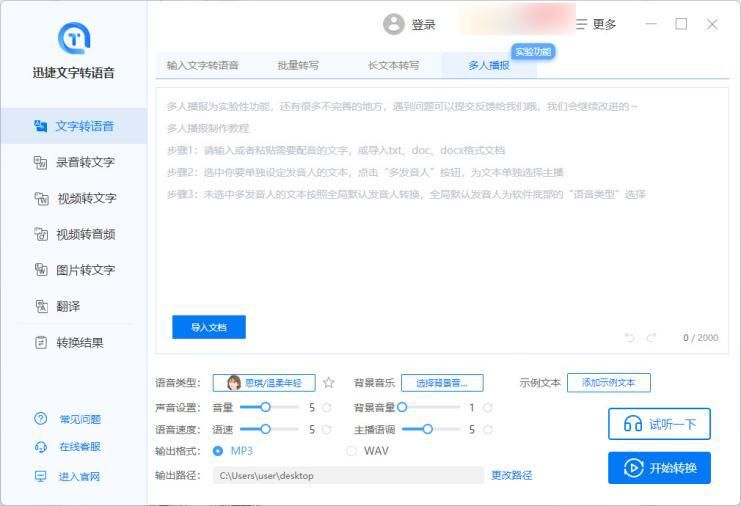Click the 更改路径 link
The width and height of the screenshot is (741, 506).
click(x=512, y=475)
